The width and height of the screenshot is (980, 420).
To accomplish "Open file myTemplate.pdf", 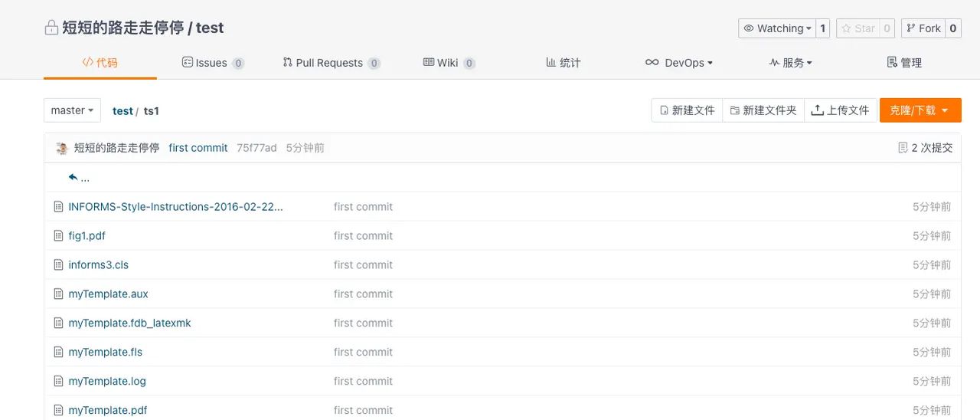I will [107, 411].
